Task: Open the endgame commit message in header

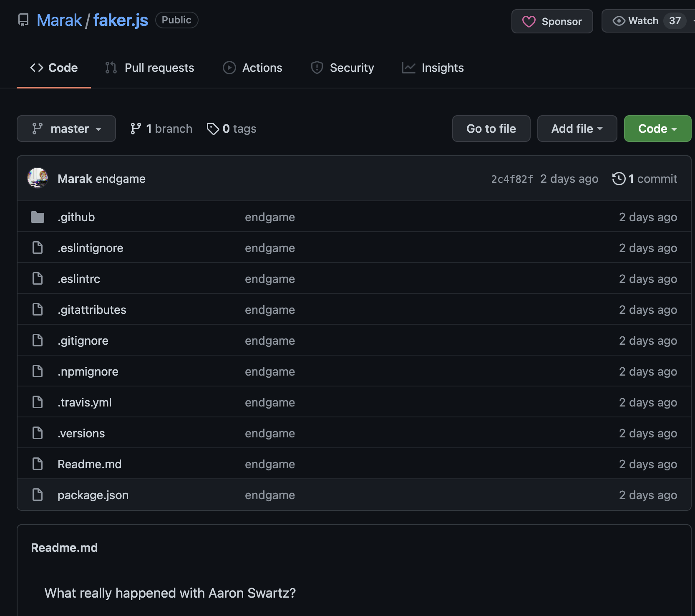Action: pos(121,179)
